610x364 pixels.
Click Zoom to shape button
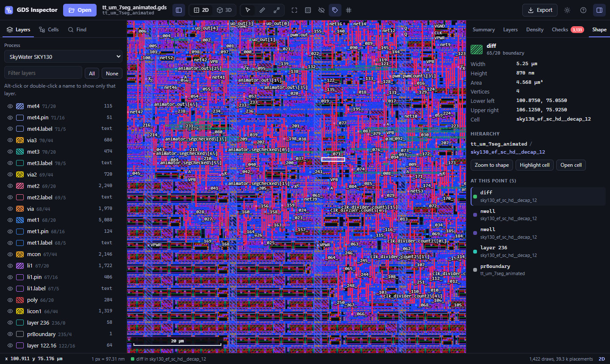[492, 165]
